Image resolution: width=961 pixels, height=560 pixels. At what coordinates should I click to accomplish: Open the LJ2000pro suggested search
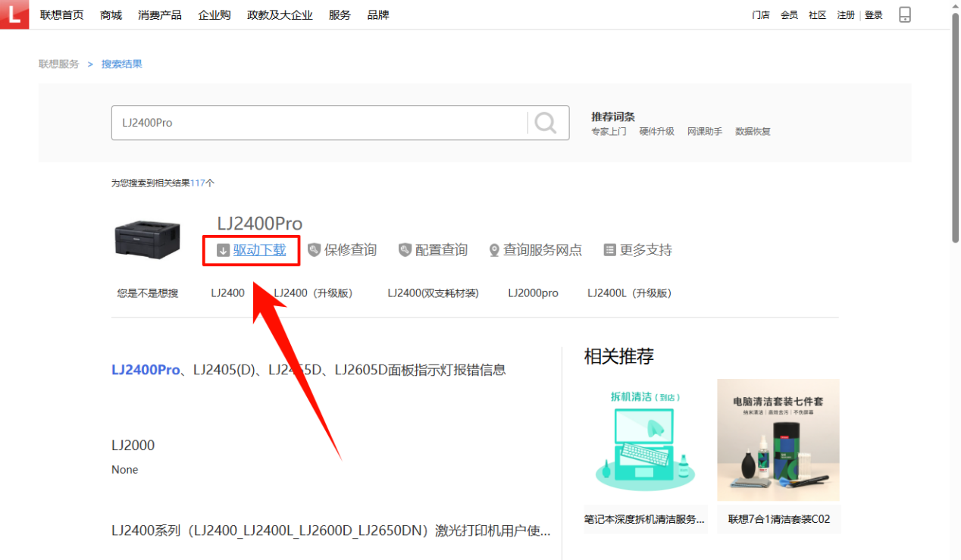(x=533, y=293)
